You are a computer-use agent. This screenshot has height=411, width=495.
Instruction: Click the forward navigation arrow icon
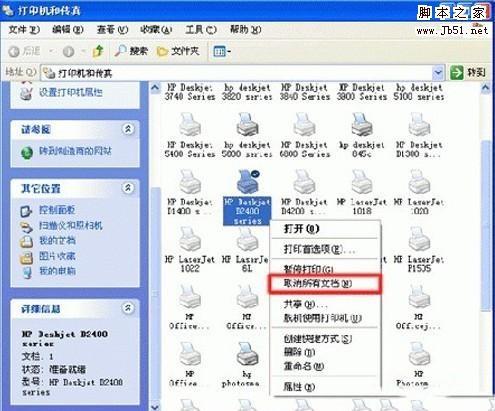[68, 51]
